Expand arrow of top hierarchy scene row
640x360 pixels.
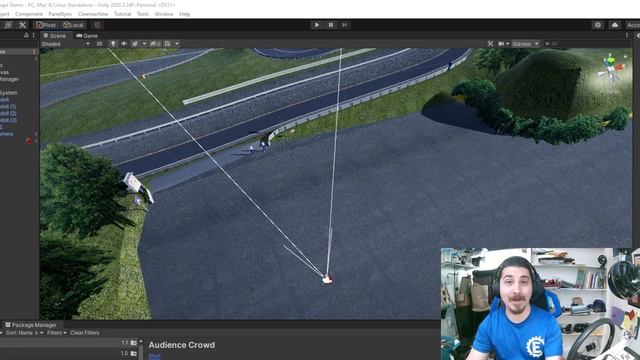click(36, 59)
